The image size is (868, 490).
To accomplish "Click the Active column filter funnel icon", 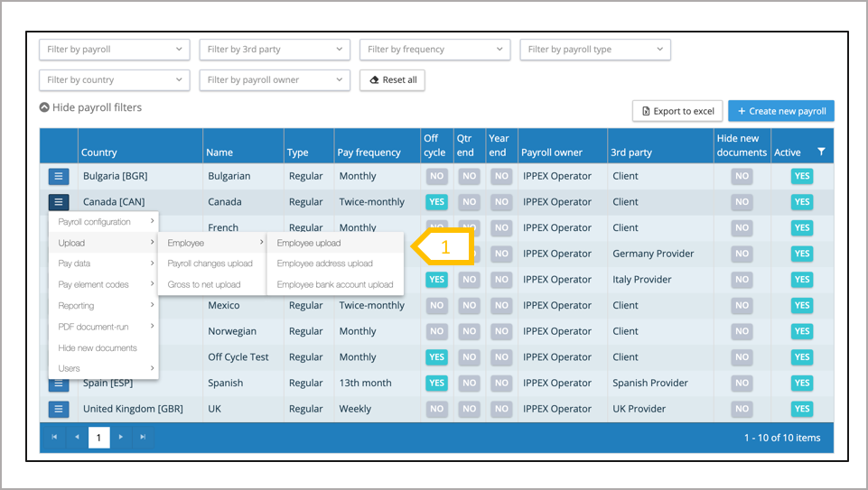I will [821, 153].
